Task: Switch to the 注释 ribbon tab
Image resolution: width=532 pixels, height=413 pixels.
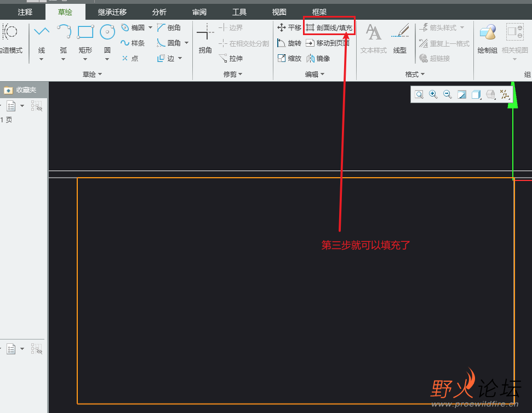Action: point(25,12)
